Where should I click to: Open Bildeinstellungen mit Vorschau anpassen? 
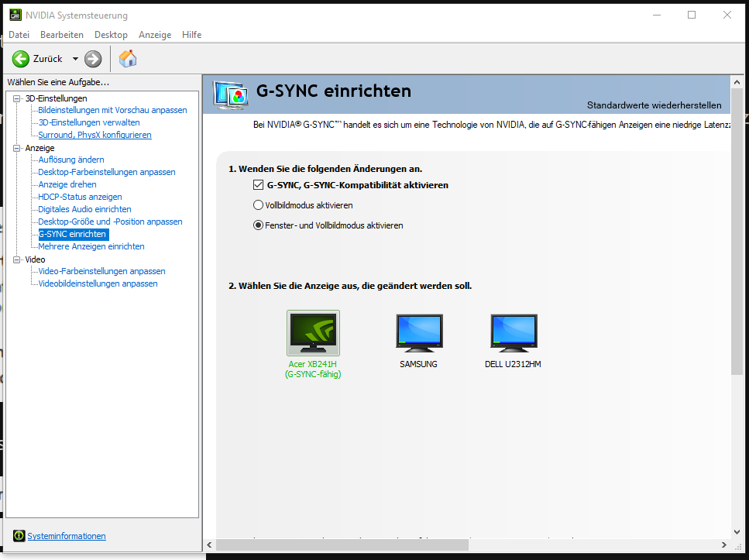pyautogui.click(x=113, y=110)
